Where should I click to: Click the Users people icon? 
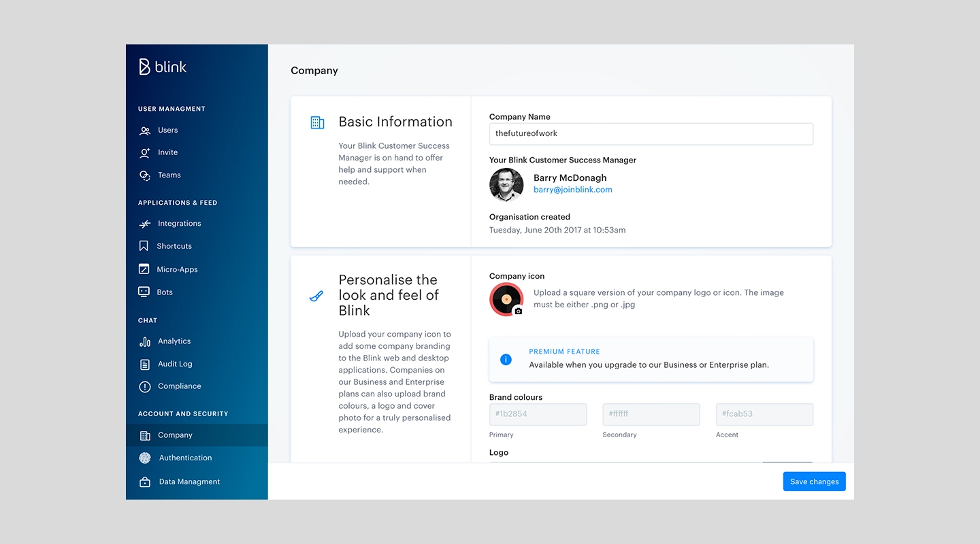(145, 131)
